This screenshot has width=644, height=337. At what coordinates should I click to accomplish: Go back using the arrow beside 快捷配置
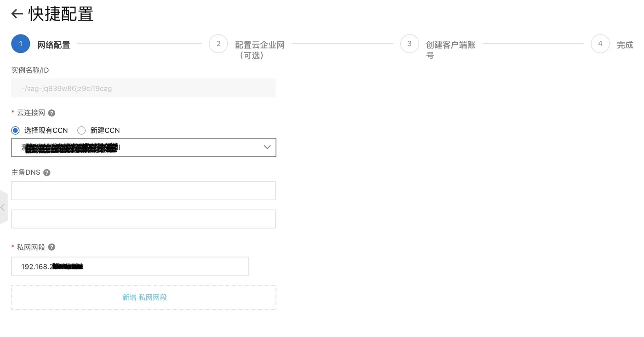point(17,14)
